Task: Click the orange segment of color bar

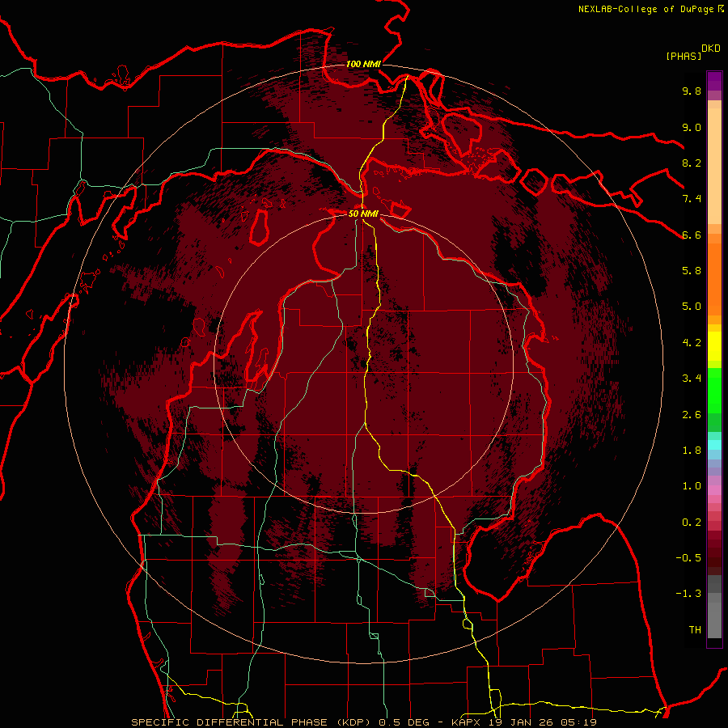Action: click(x=714, y=278)
